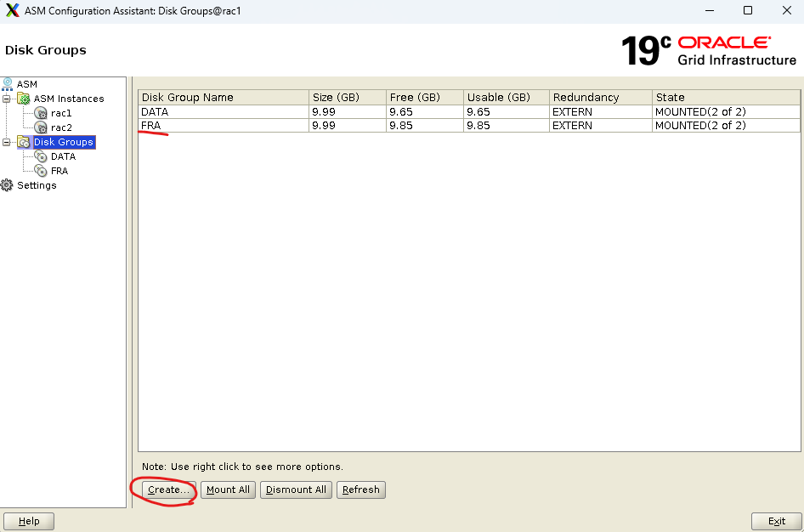Click the DATA disk group tree icon
804x532 pixels.
pos(41,156)
